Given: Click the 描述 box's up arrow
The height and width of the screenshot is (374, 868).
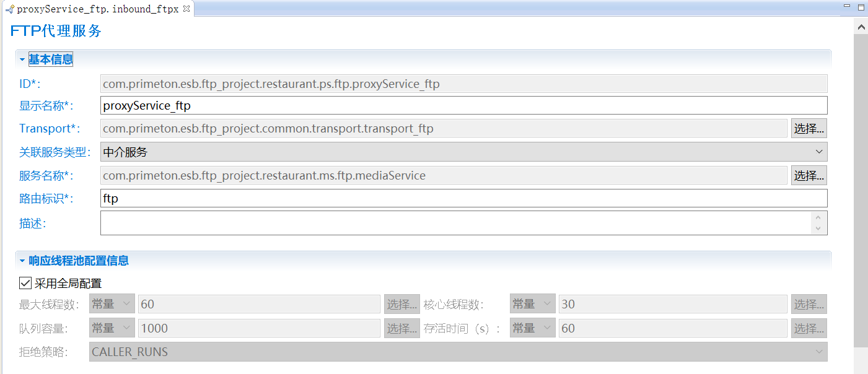Looking at the screenshot, I should point(818,217).
